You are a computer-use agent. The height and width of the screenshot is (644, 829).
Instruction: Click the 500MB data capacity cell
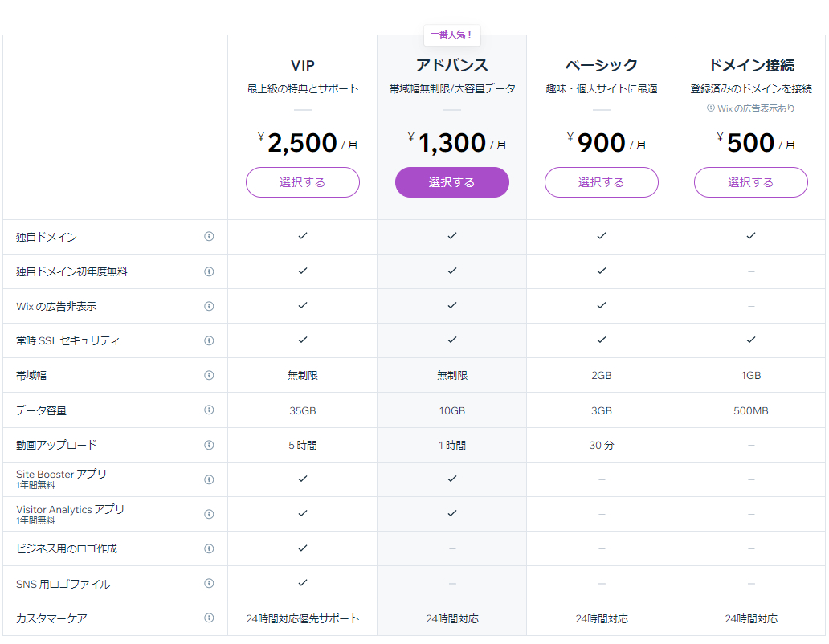coord(751,410)
